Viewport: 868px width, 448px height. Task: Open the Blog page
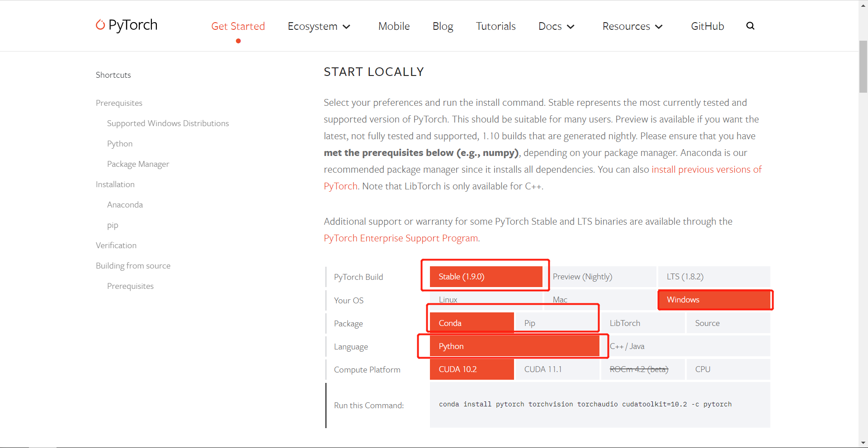(x=443, y=26)
